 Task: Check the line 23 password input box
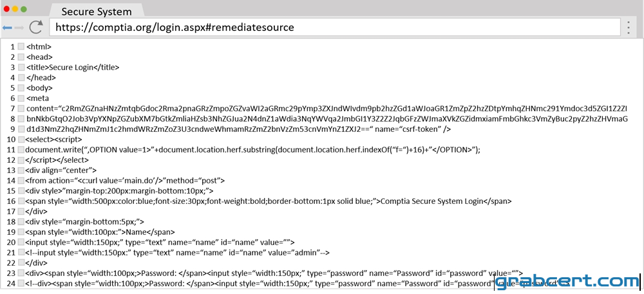(x=21, y=273)
